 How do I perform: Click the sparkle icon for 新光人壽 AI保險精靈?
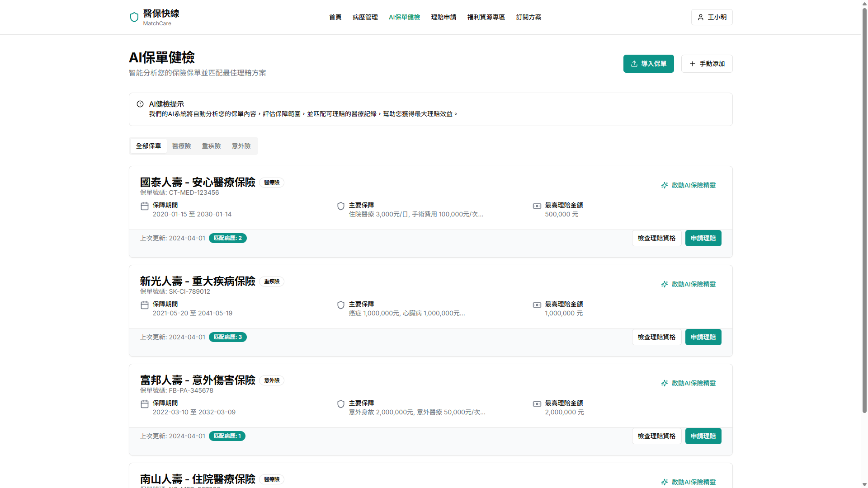pos(665,284)
